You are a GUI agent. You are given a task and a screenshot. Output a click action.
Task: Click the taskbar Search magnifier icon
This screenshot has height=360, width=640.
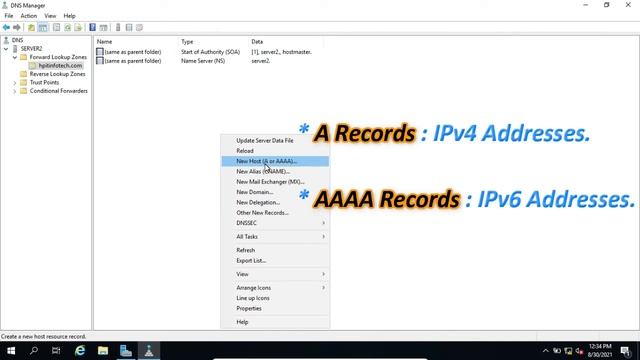tap(34, 351)
